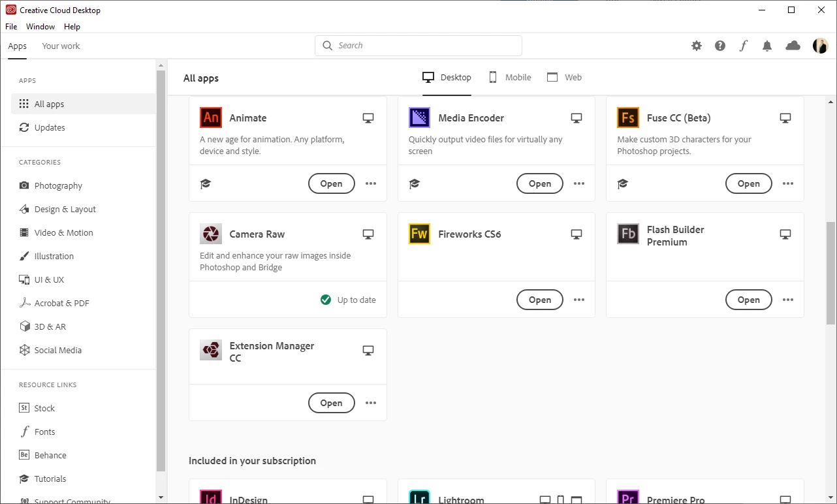This screenshot has height=504, width=837.
Task: Open the Window menu
Action: [x=40, y=27]
